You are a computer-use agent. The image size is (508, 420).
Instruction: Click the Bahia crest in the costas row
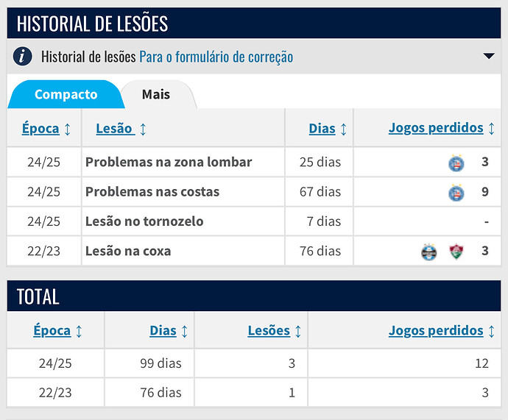tap(456, 193)
